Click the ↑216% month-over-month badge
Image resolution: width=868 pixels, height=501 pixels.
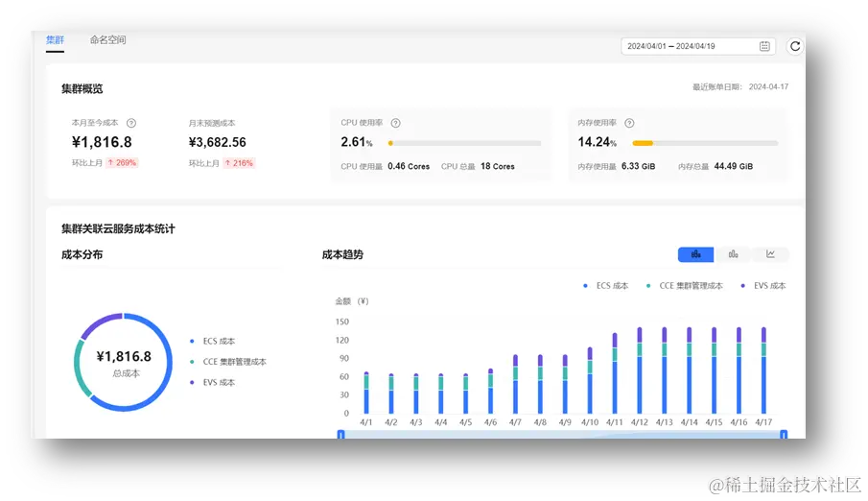pyautogui.click(x=239, y=163)
